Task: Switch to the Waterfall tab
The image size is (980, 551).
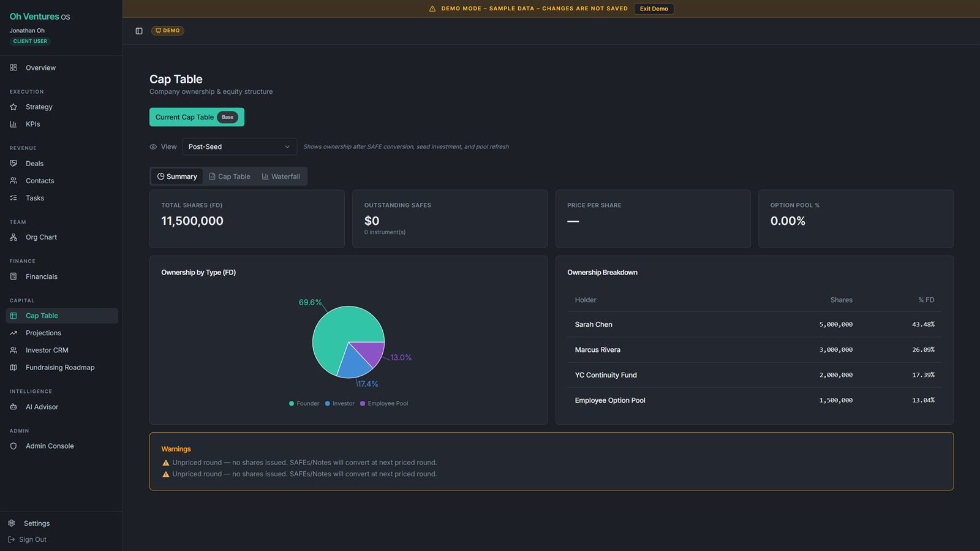Action: (281, 177)
